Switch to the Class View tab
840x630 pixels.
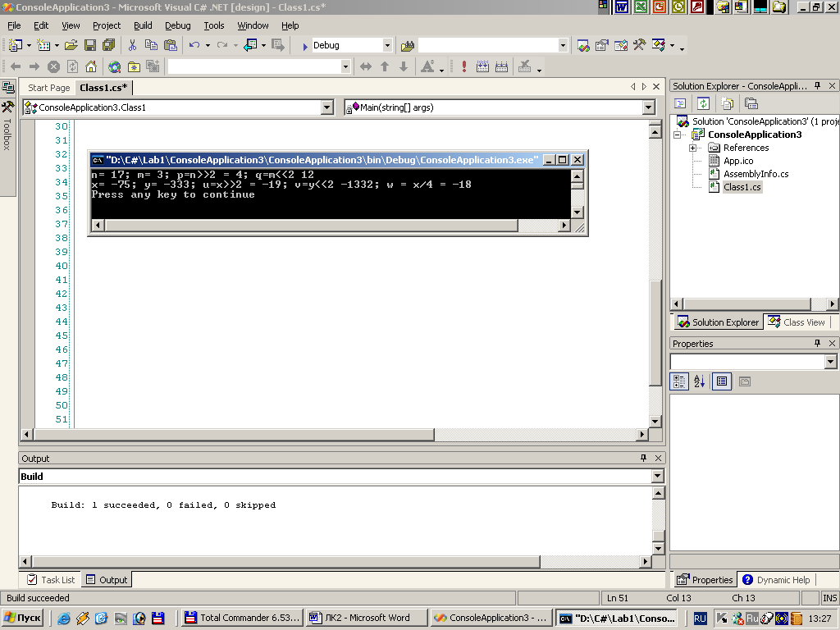pos(797,322)
